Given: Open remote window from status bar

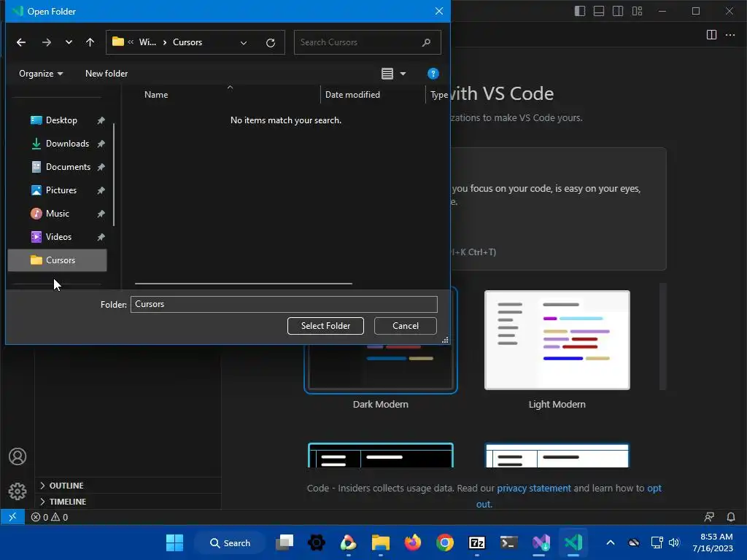Looking at the screenshot, I should [x=12, y=517].
